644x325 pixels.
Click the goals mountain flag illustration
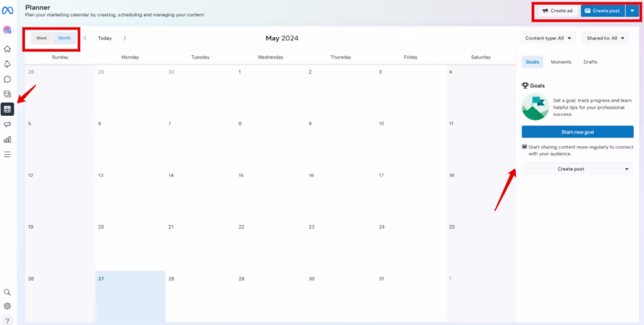tap(535, 106)
